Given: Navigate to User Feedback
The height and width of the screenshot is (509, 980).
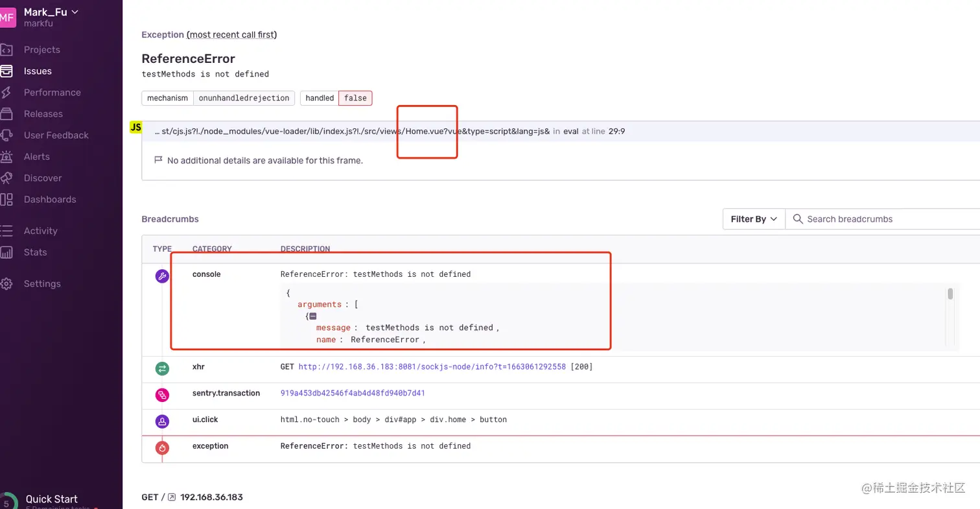Looking at the screenshot, I should tap(56, 136).
